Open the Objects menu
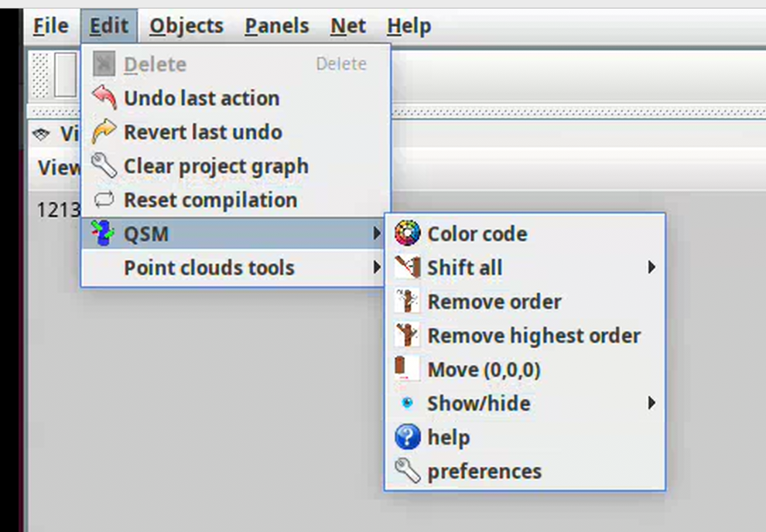 tap(186, 26)
